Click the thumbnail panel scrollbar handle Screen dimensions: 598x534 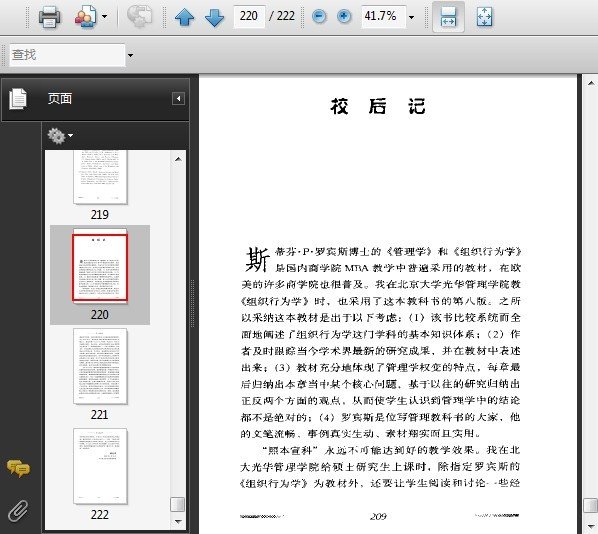(178, 504)
